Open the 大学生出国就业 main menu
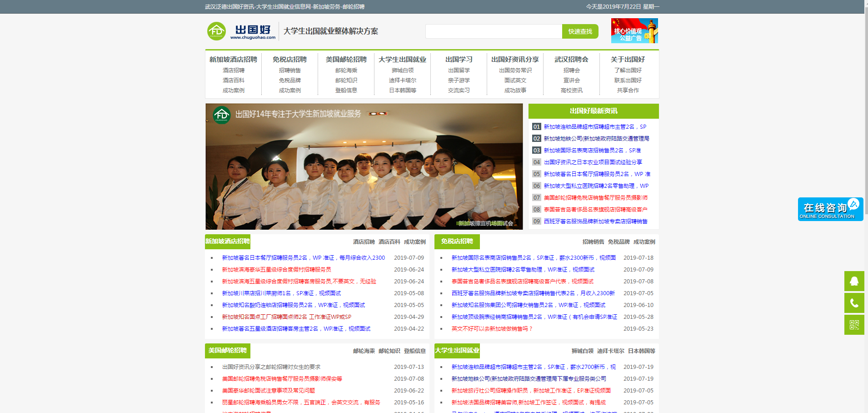The image size is (868, 413). (x=402, y=60)
